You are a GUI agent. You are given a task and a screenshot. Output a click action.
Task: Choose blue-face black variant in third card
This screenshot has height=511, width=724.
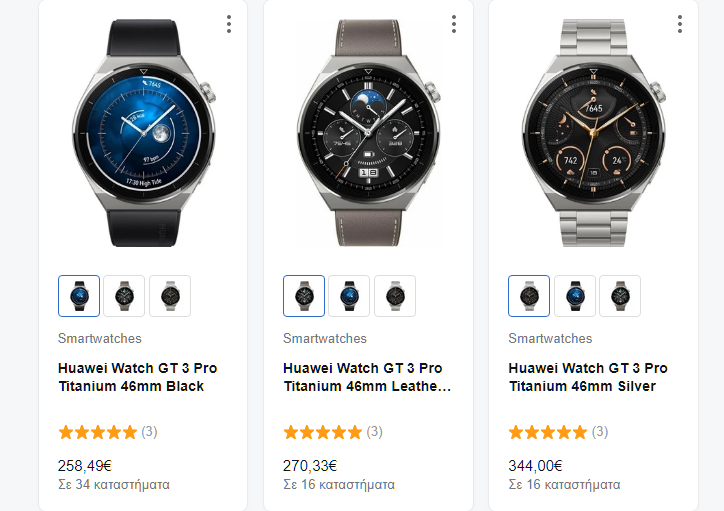(574, 296)
